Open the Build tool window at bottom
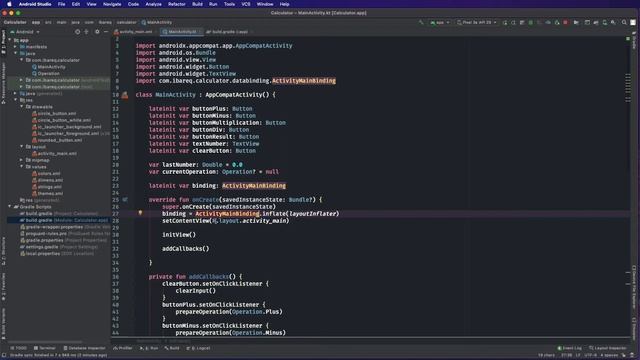This screenshot has width=640, height=360. pyautogui.click(x=172, y=348)
